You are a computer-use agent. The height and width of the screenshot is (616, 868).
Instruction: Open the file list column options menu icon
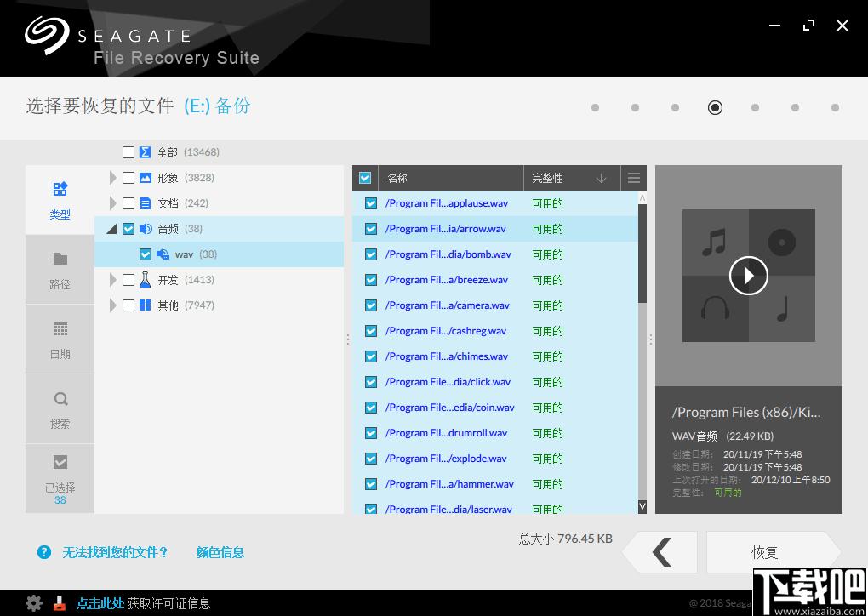pyautogui.click(x=634, y=178)
